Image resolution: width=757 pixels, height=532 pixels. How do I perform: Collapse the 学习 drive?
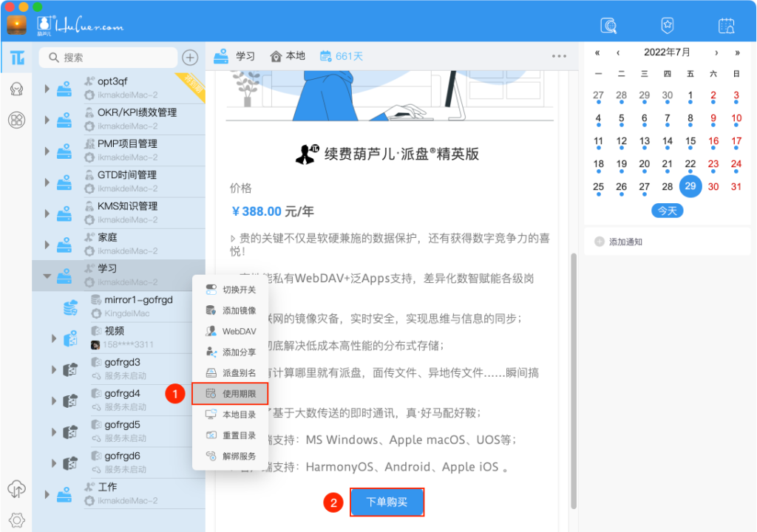47,276
